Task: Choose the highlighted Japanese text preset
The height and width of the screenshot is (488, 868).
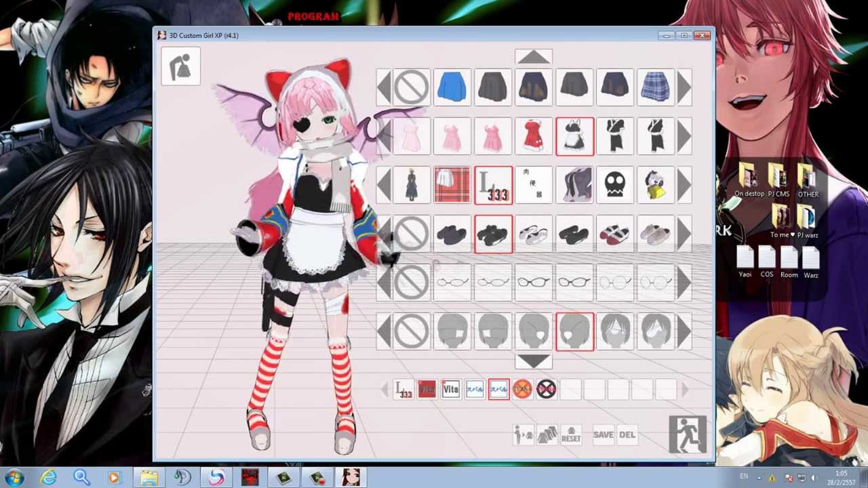Action: pos(498,389)
